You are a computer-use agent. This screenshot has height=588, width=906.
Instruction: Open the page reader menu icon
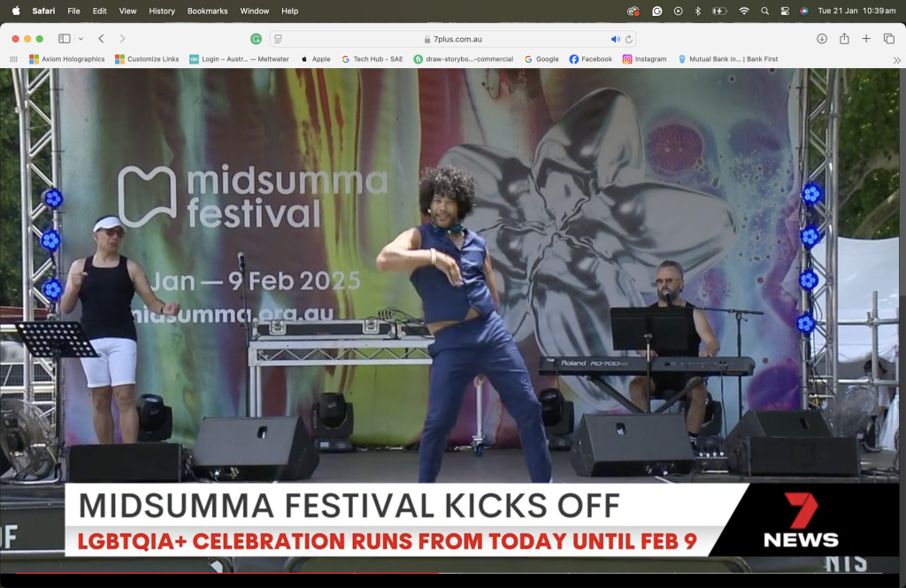[x=278, y=39]
